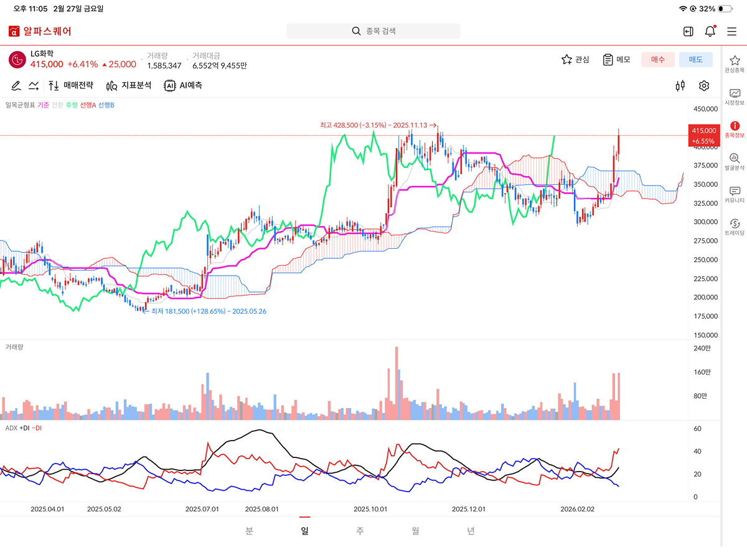The height and width of the screenshot is (560, 747).
Task: Open 트레이딩 in the right sidebar
Action: pyautogui.click(x=735, y=227)
